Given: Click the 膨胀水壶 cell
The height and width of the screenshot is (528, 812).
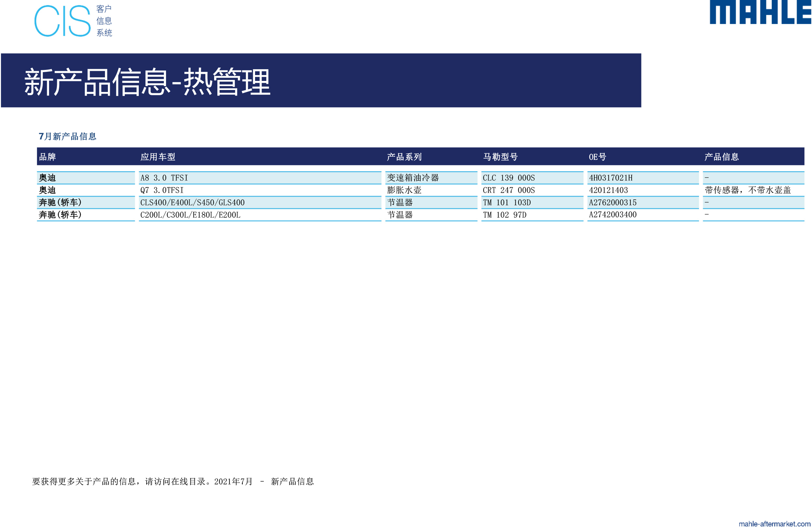Looking at the screenshot, I should point(431,190).
